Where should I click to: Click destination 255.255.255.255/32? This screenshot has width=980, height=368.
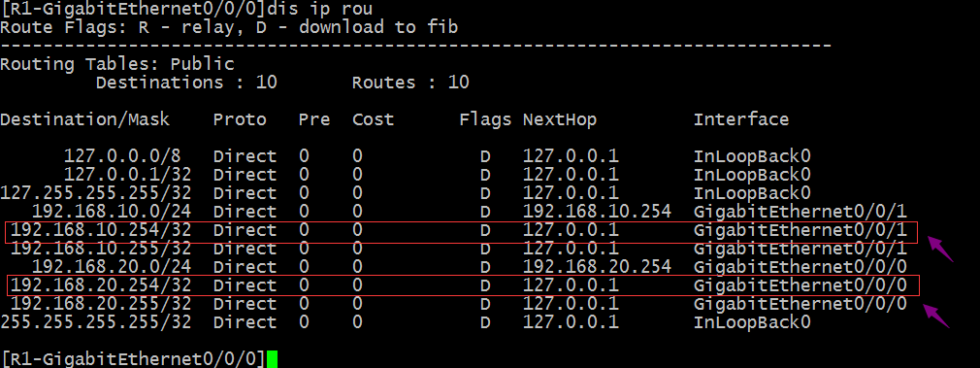pos(96,322)
